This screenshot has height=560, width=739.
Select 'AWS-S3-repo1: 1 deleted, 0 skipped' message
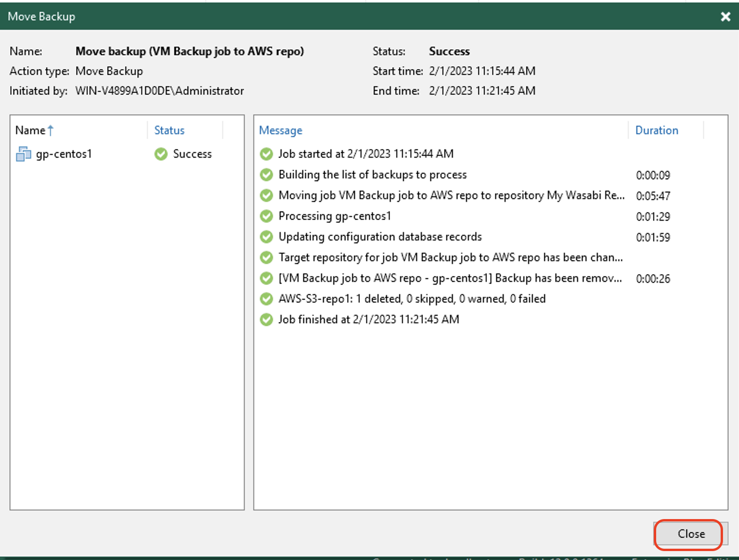pos(412,299)
